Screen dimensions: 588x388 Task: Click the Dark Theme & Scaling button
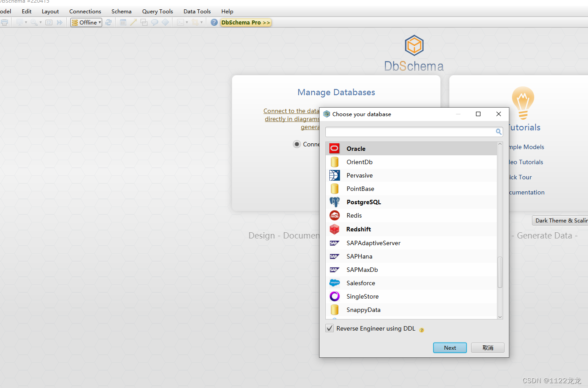pyautogui.click(x=560, y=220)
